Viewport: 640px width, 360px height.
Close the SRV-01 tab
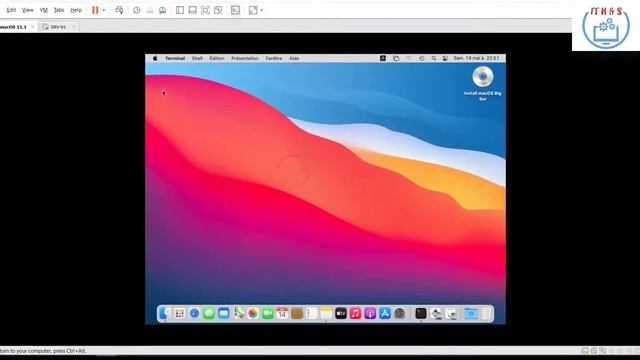tap(73, 27)
